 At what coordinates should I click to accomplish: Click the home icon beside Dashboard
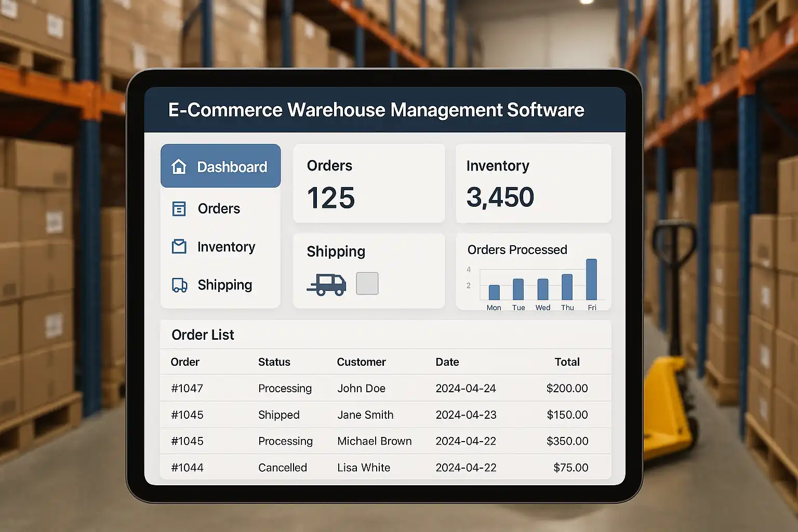click(179, 166)
